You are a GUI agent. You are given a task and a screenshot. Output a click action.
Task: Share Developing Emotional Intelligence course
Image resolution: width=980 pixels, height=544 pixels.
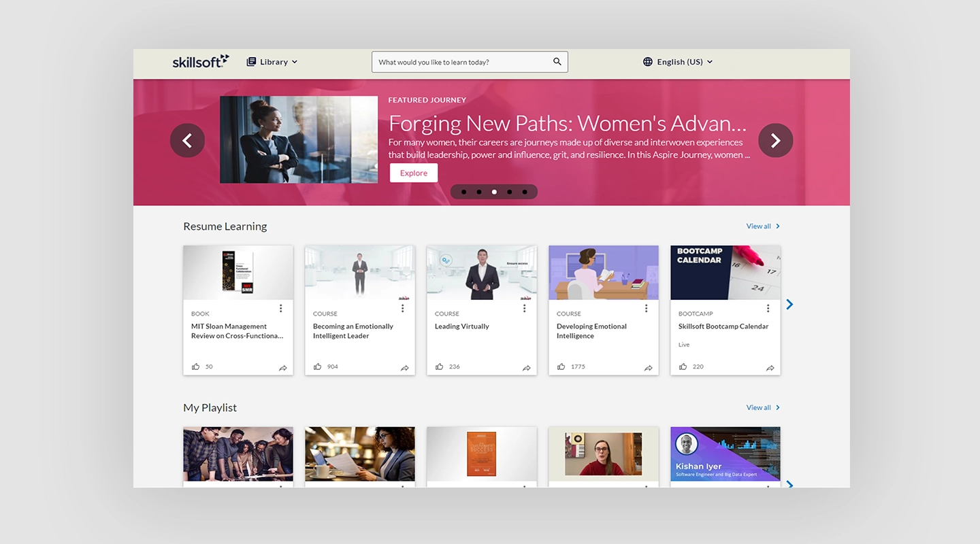[x=649, y=368]
